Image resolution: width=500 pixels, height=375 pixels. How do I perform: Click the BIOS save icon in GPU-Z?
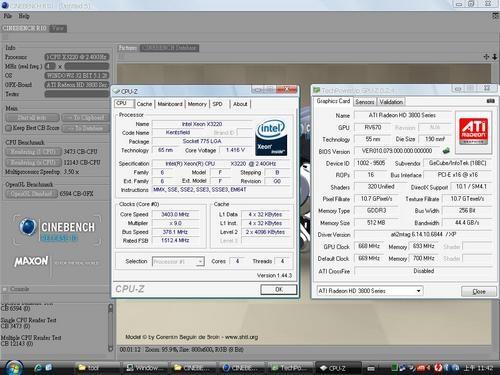pos(446,151)
